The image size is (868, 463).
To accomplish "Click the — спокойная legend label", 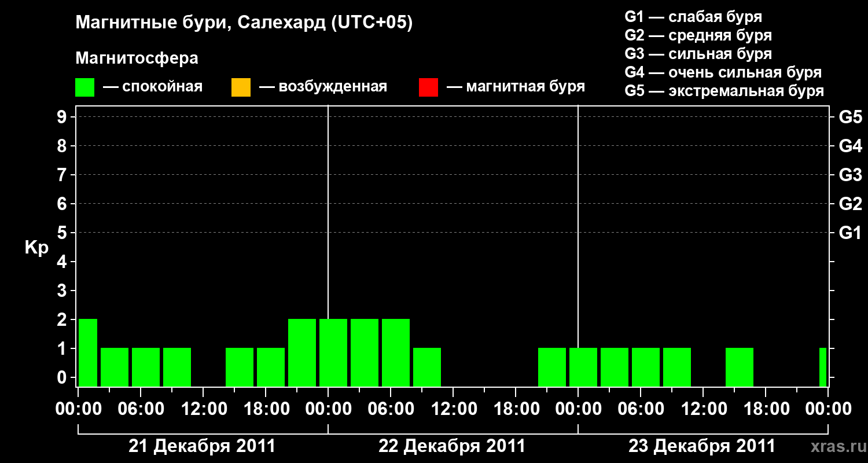I will (x=153, y=87).
